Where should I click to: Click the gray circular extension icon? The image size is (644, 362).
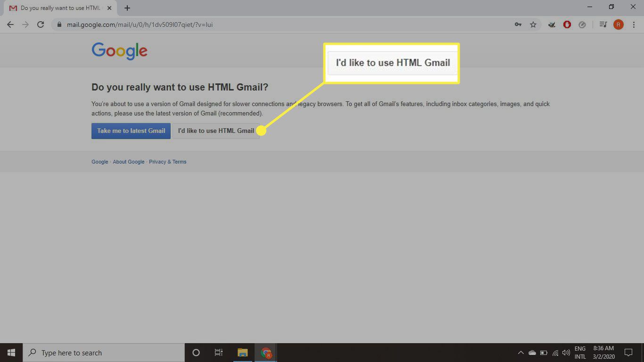pos(582,25)
